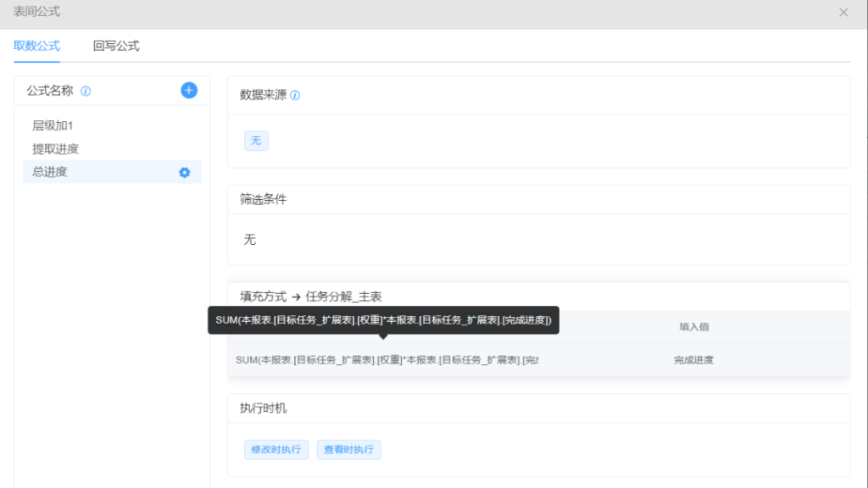This screenshot has width=868, height=488.
Task: Click 填充方式 → 任务分解_主表 header
Action: 310,297
